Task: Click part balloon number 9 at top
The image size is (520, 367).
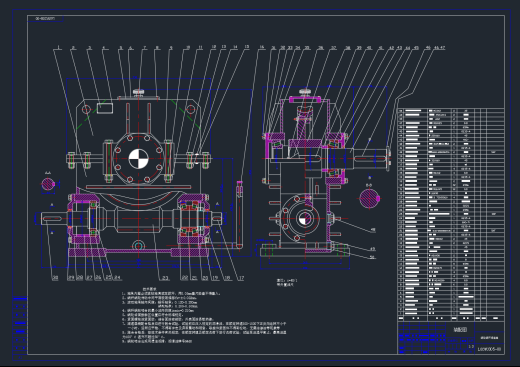Action: tap(171, 48)
